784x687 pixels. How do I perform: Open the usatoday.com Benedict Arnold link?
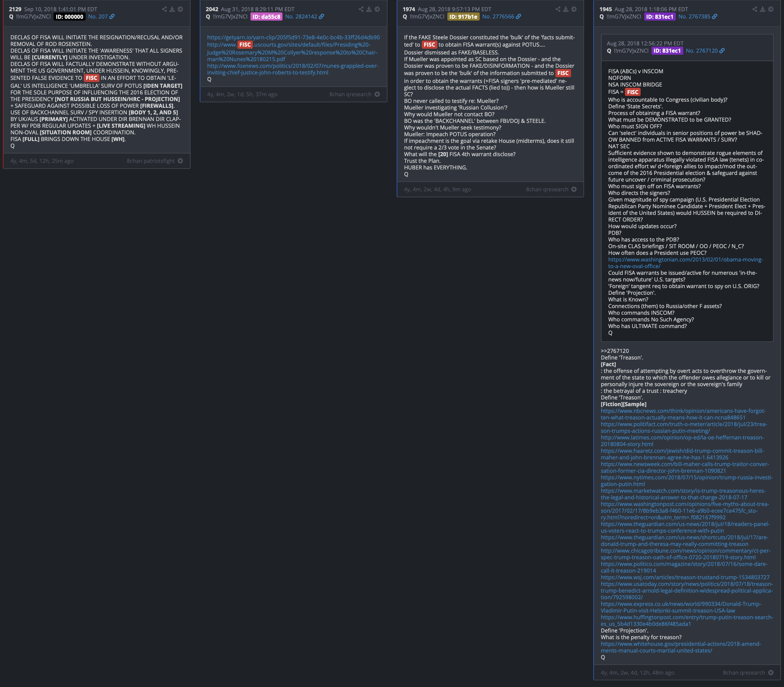687,591
